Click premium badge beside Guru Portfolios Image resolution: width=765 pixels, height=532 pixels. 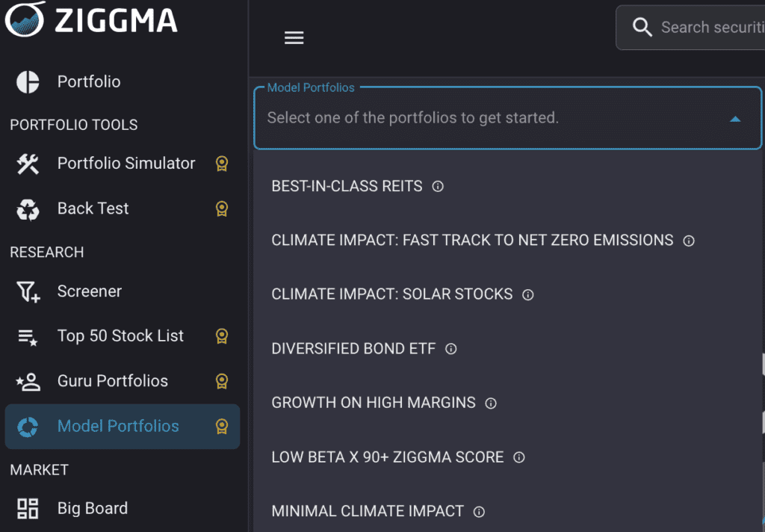(x=222, y=381)
